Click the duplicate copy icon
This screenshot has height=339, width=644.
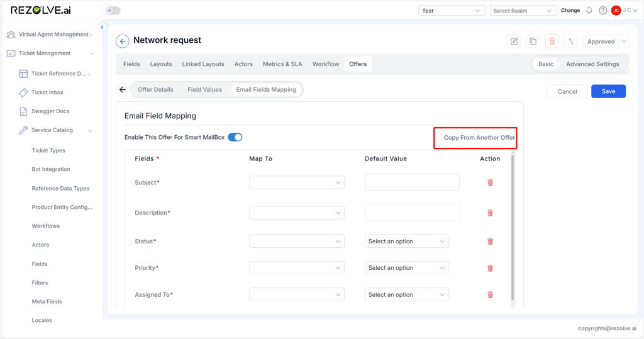(x=533, y=42)
